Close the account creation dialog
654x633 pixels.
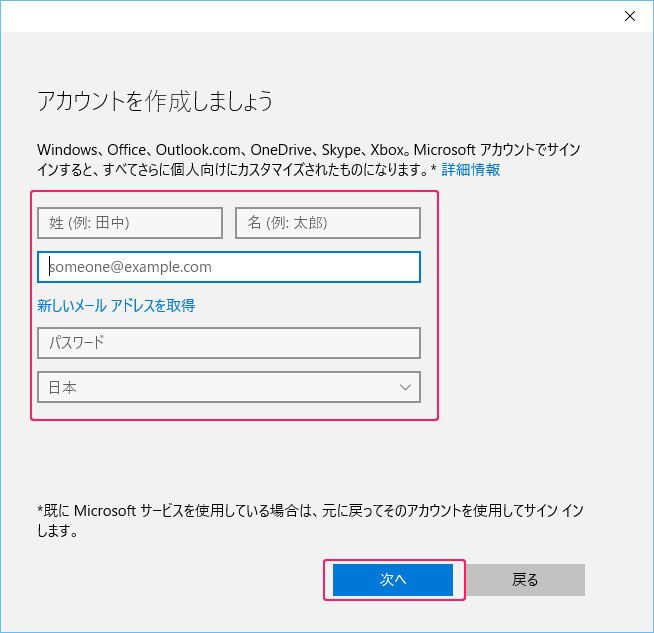[629, 16]
